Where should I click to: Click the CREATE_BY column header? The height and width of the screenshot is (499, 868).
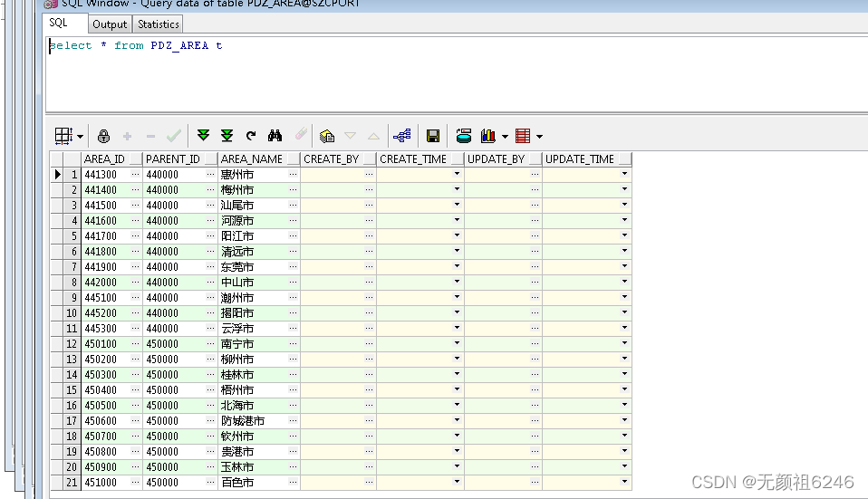click(x=339, y=159)
